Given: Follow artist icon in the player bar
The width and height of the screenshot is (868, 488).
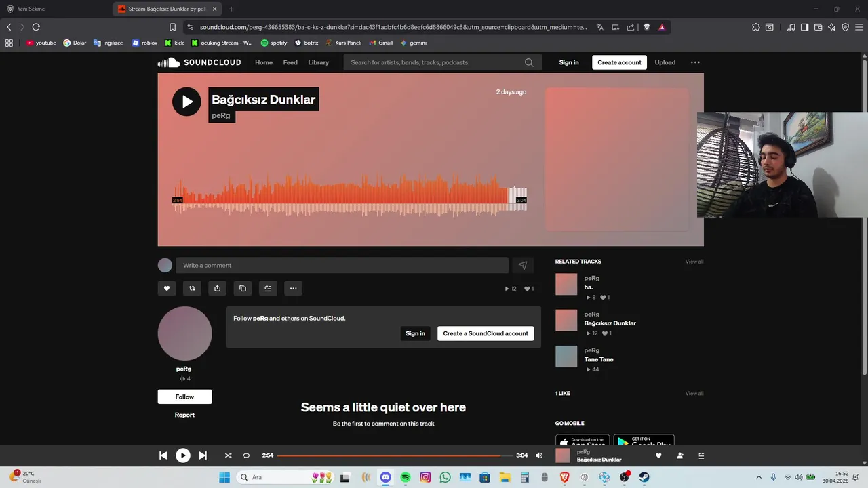Looking at the screenshot, I should click(x=680, y=455).
